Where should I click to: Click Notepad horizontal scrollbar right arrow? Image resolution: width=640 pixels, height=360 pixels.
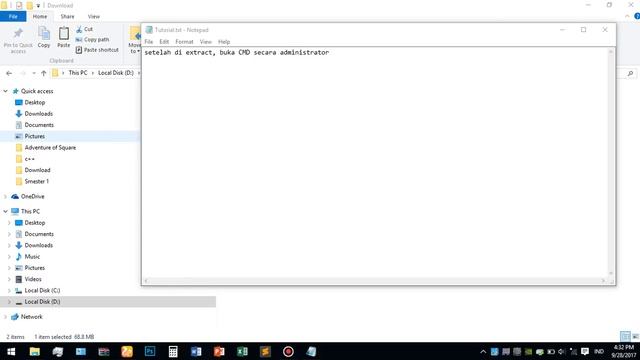click(x=603, y=280)
